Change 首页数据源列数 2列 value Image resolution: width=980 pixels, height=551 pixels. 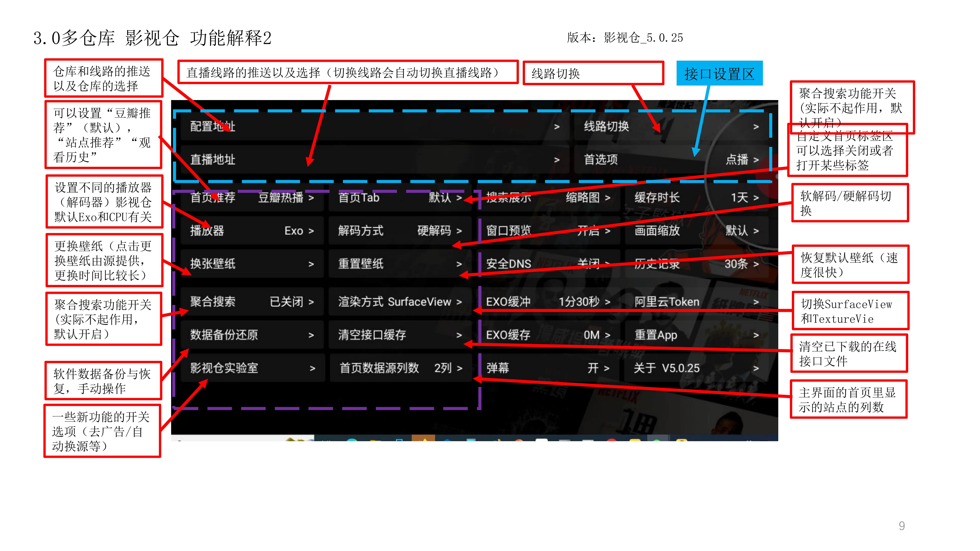(401, 368)
